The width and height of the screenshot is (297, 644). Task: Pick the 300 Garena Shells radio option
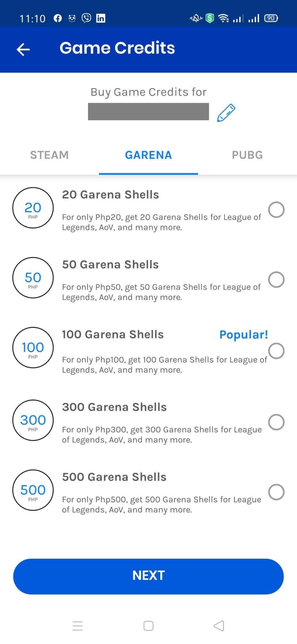tap(276, 422)
